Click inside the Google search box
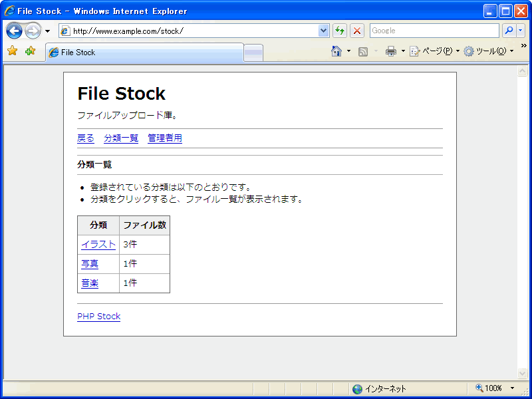Image resolution: width=532 pixels, height=399 pixels. (x=433, y=31)
